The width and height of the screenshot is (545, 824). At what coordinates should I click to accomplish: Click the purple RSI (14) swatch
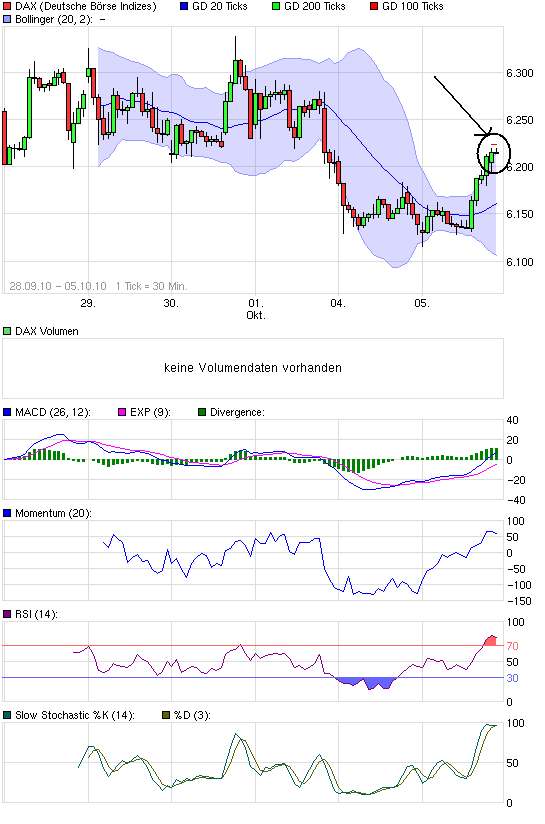(x=7, y=614)
